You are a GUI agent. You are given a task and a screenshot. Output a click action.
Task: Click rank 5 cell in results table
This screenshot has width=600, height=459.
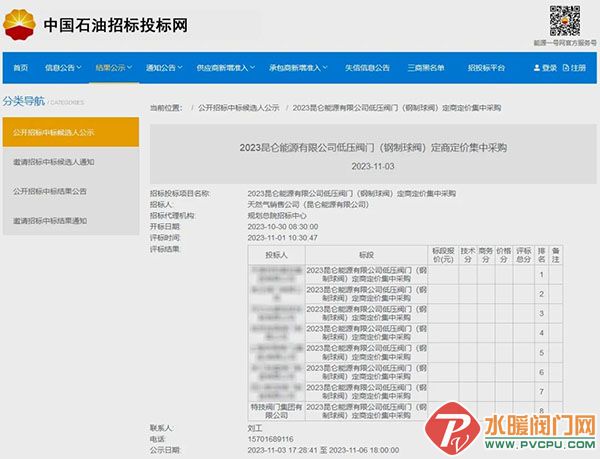541,353
